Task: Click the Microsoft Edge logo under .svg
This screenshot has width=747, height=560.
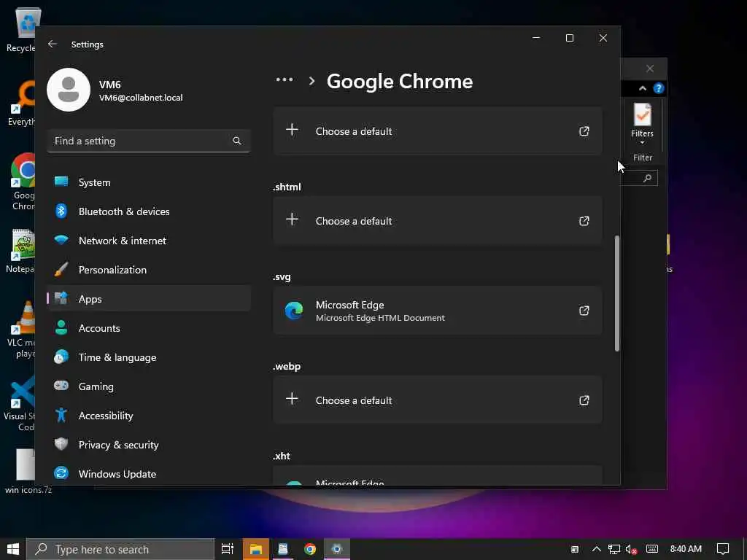Action: 294,311
